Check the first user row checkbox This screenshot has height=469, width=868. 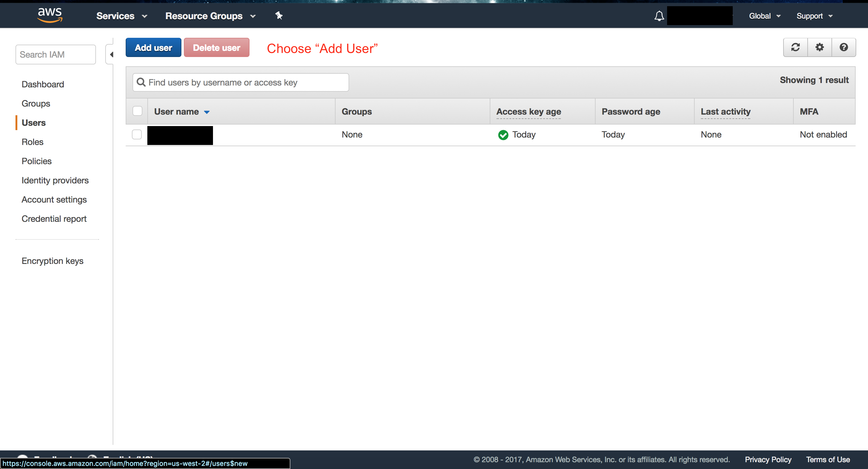[137, 134]
